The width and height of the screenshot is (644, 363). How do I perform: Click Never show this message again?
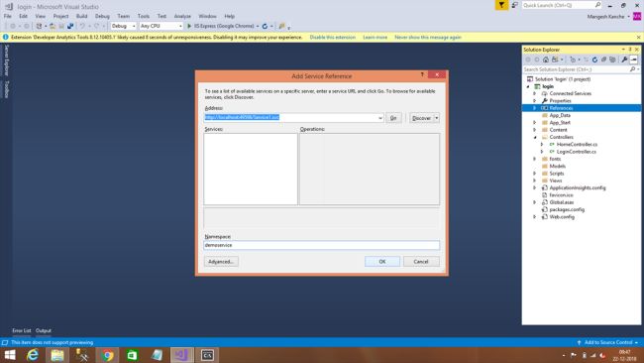428,37
